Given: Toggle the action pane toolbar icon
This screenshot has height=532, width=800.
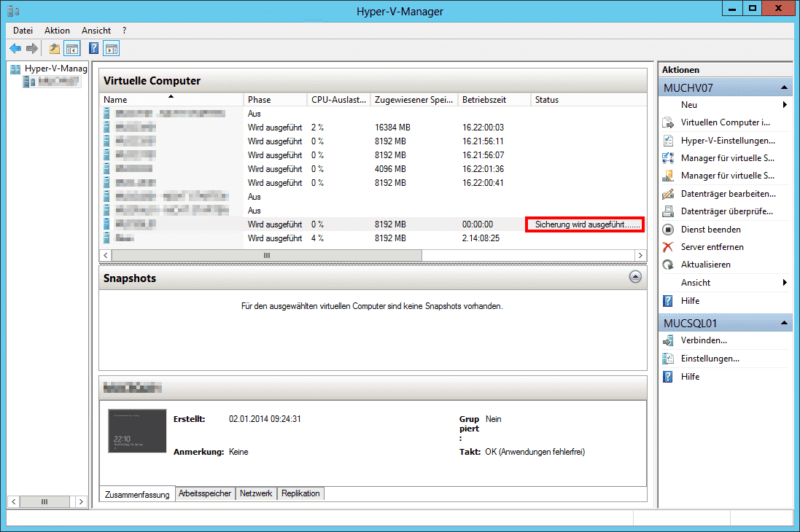Looking at the screenshot, I should point(112,49).
